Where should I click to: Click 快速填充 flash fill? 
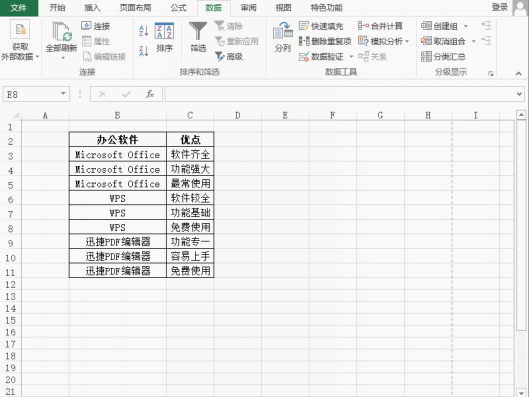pos(321,26)
